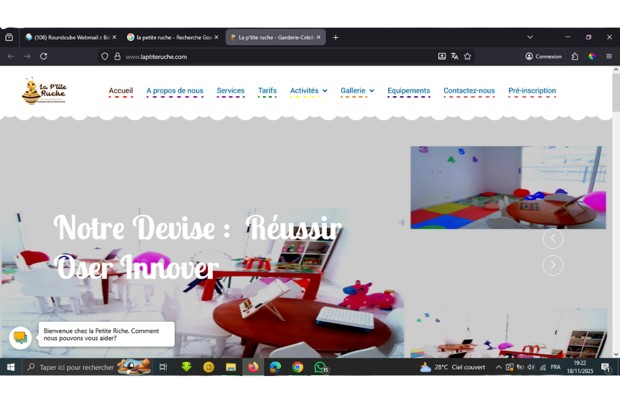
Task: Open the chat widget bubble icon
Action: point(20,337)
